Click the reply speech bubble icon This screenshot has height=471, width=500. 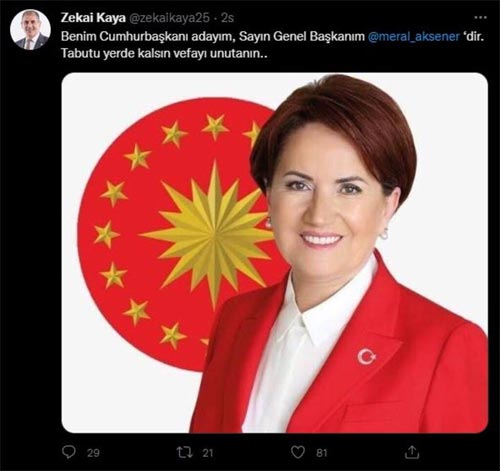coord(69,452)
